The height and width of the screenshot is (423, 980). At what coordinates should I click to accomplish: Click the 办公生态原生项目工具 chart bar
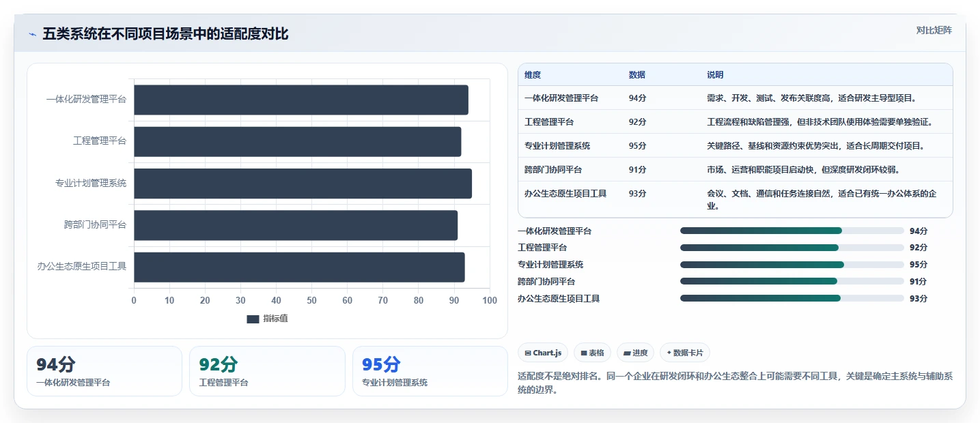click(x=299, y=267)
